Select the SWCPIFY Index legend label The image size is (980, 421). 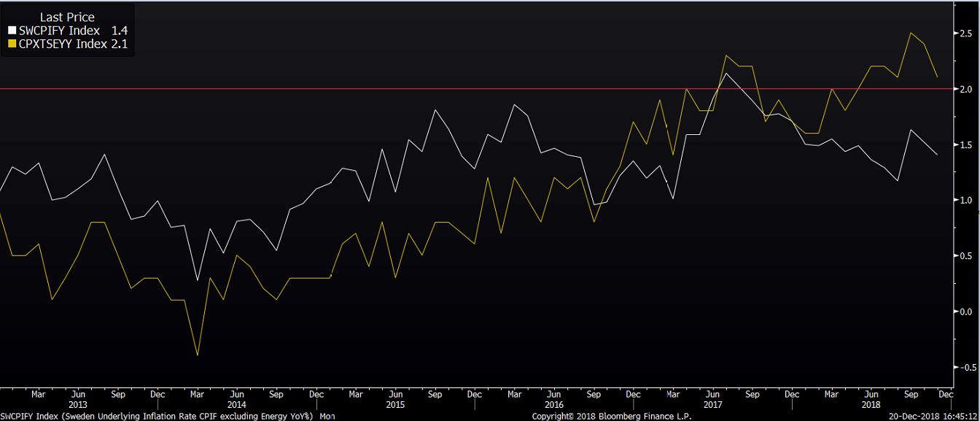pyautogui.click(x=60, y=31)
